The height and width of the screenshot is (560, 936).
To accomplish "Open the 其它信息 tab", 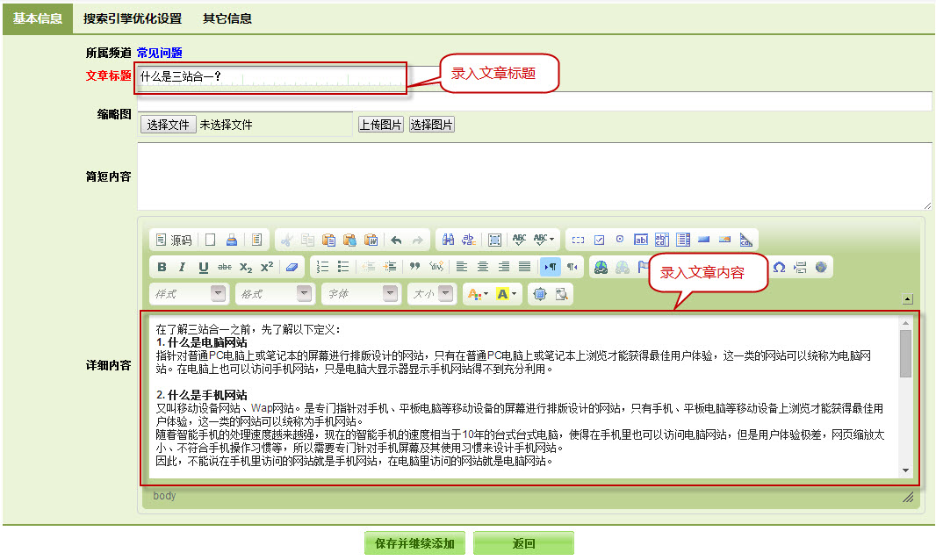I will (227, 18).
